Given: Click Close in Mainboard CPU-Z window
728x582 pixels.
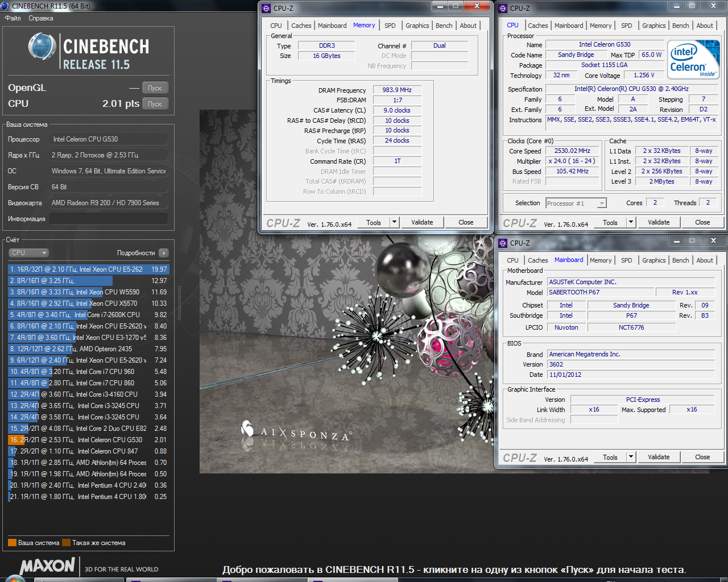Looking at the screenshot, I should [702, 457].
